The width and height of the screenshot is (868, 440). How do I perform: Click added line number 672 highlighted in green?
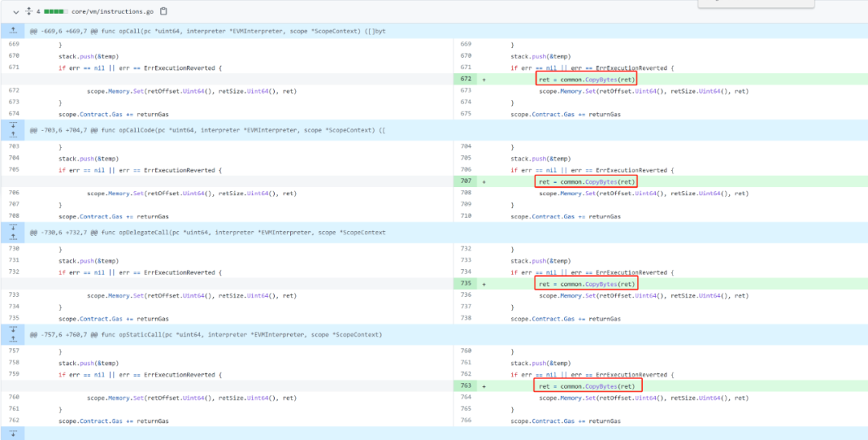click(465, 79)
